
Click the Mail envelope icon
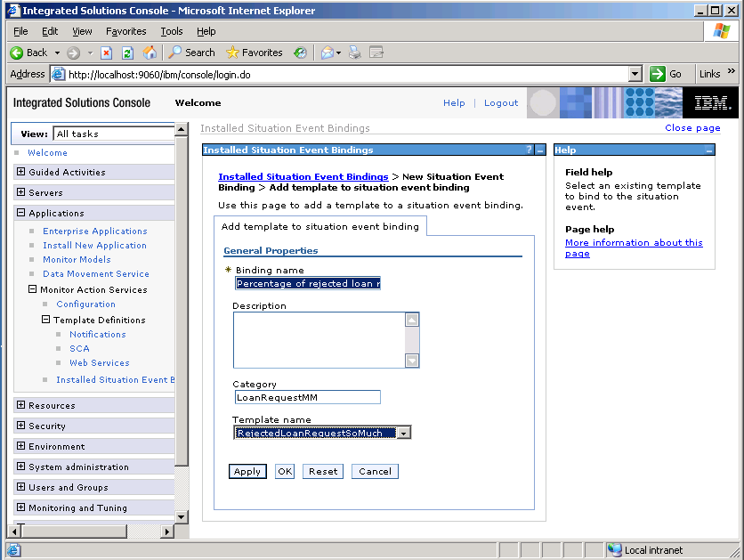327,53
